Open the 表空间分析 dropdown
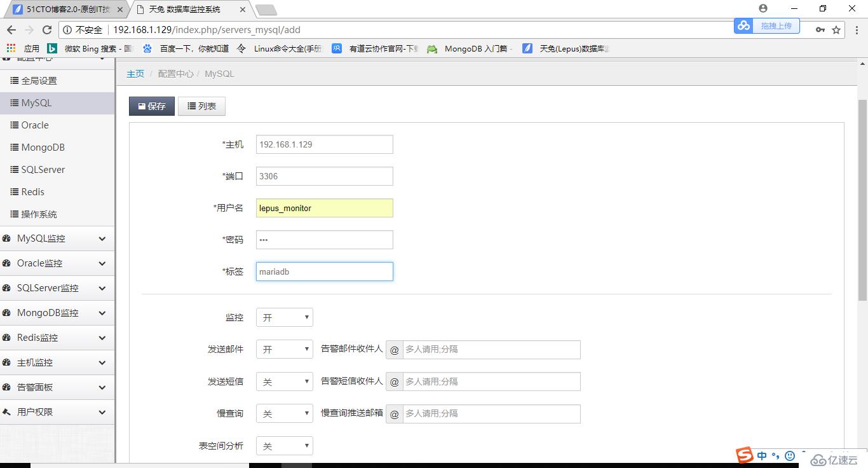 pyautogui.click(x=285, y=446)
